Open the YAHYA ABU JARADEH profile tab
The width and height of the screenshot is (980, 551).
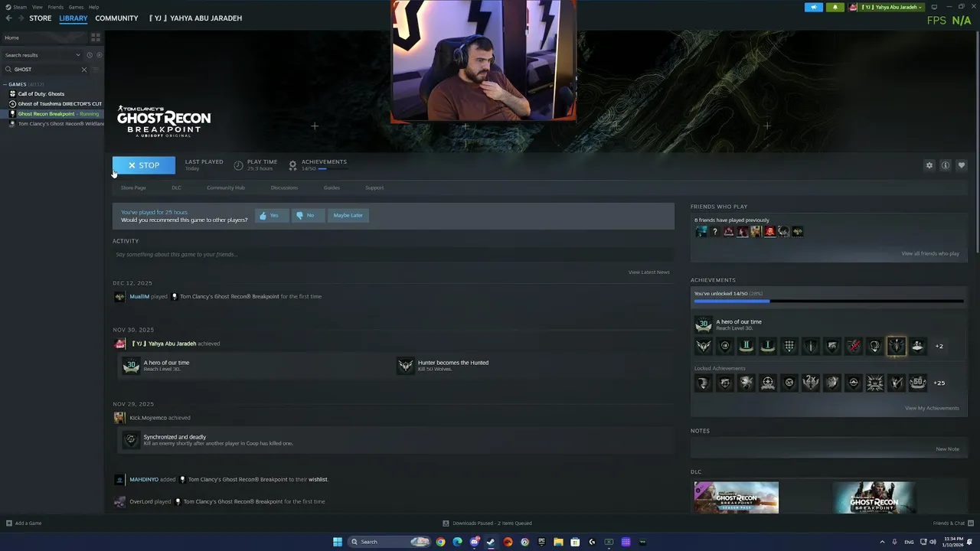[x=195, y=18]
